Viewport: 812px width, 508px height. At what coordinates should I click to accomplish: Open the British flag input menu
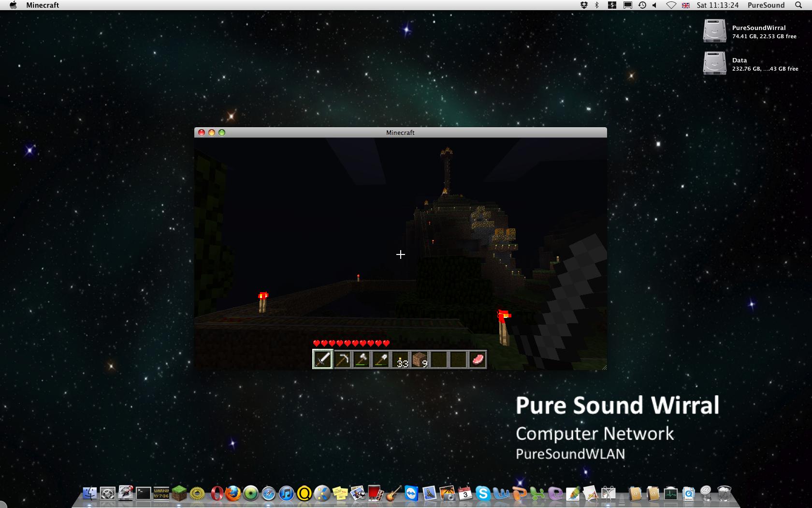(x=686, y=5)
